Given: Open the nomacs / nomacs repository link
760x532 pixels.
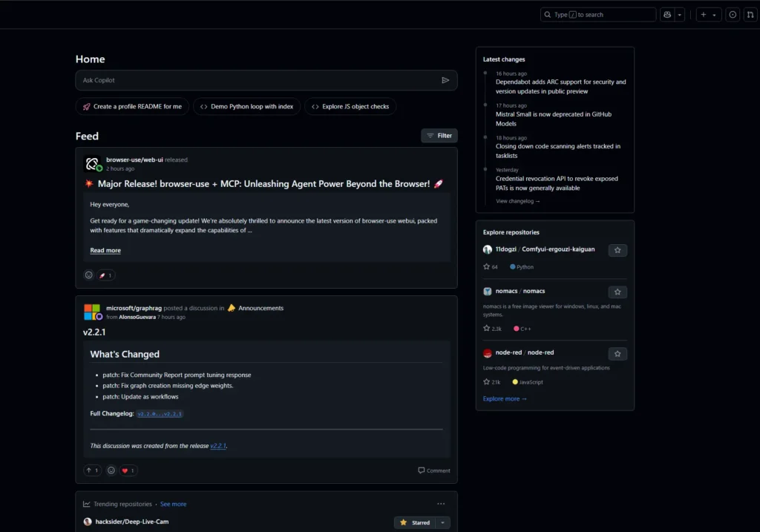Looking at the screenshot, I should click(x=520, y=291).
